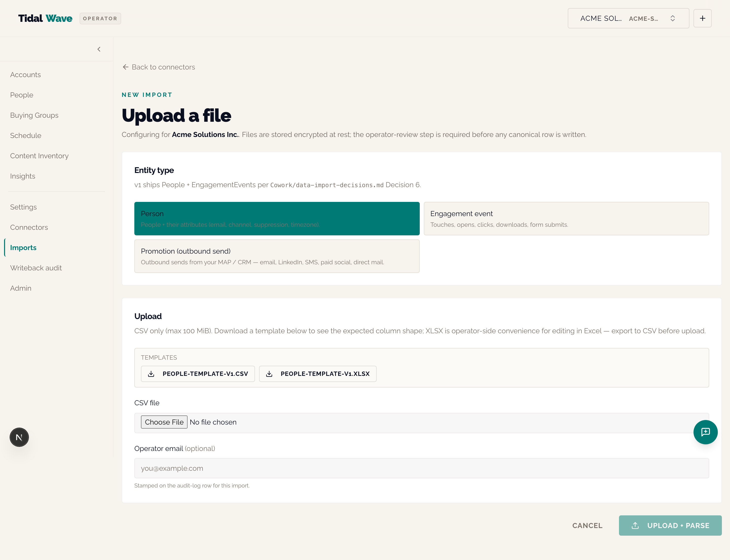730x560 pixels.
Task: Select Promotion (outbound send) entity type
Action: pos(277,256)
